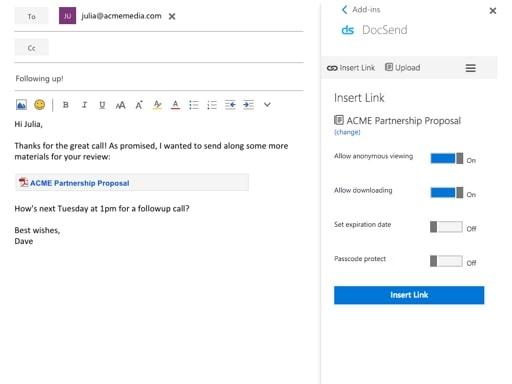The width and height of the screenshot is (512, 384).
Task: Enable Set expiration date toggle
Action: 446,227
